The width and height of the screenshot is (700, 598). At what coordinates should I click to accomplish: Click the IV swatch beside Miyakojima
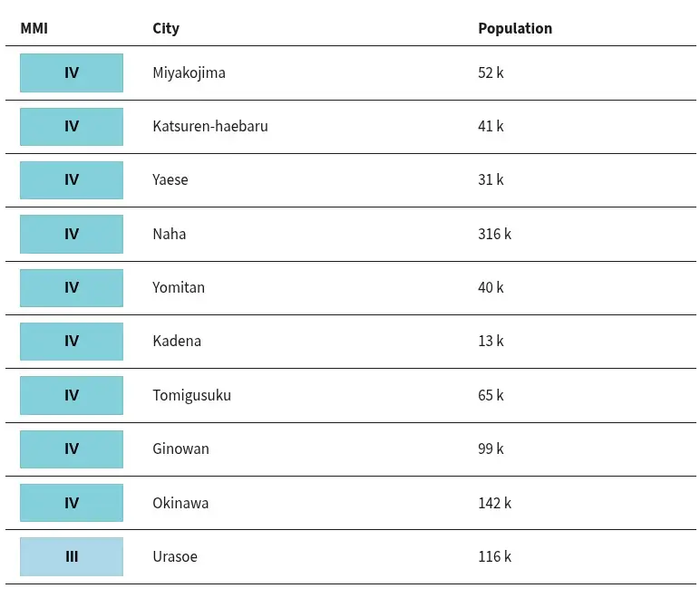pos(72,73)
